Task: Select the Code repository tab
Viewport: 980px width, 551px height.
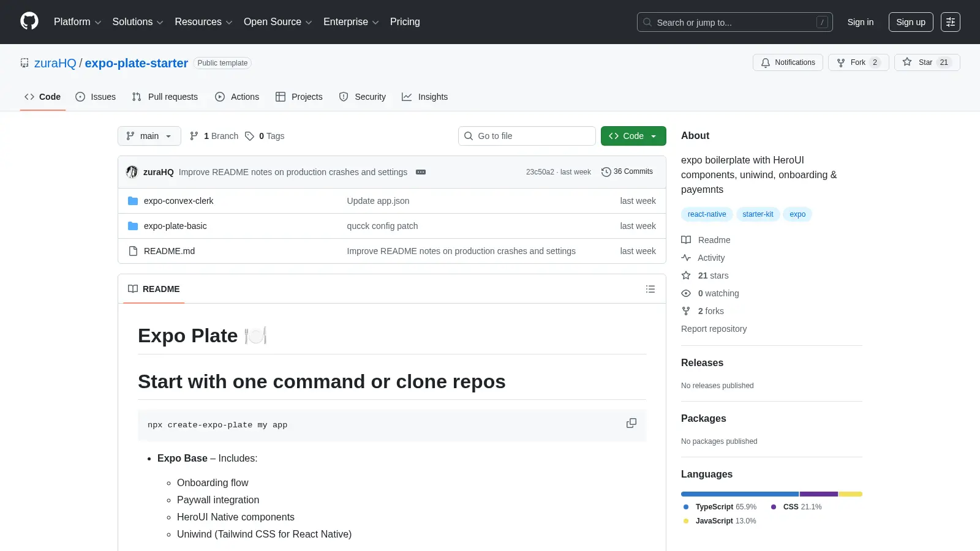Action: (x=43, y=97)
